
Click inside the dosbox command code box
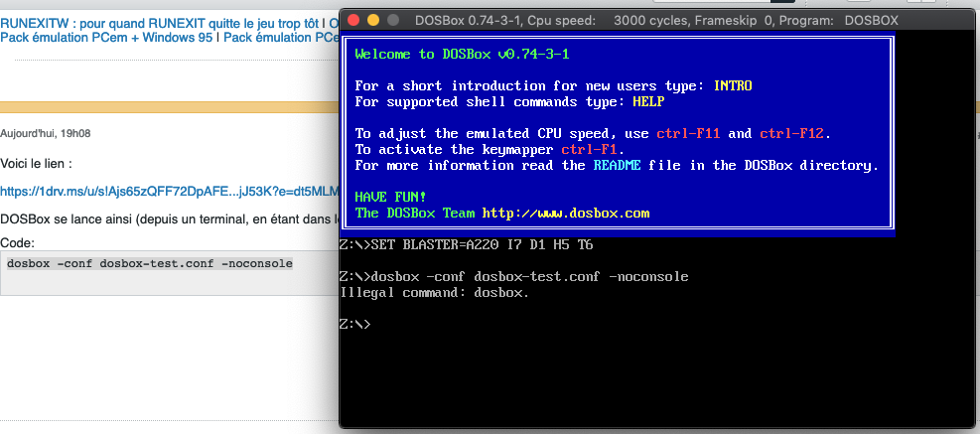click(170, 274)
